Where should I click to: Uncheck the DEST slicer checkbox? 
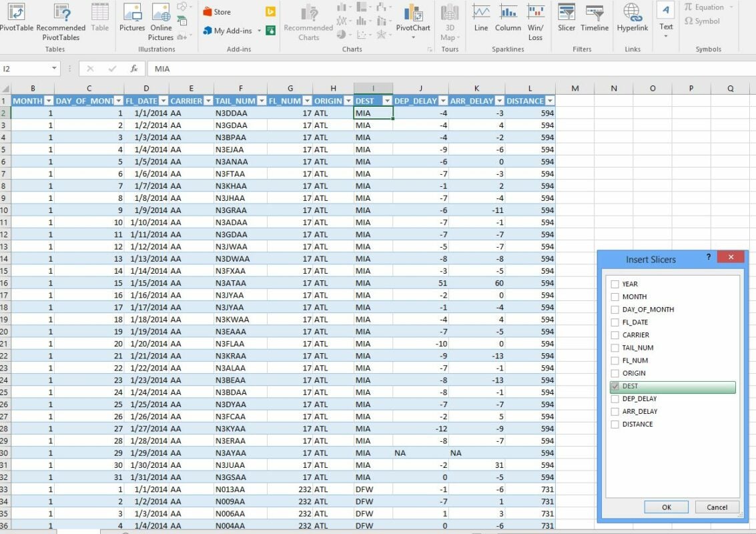click(615, 386)
